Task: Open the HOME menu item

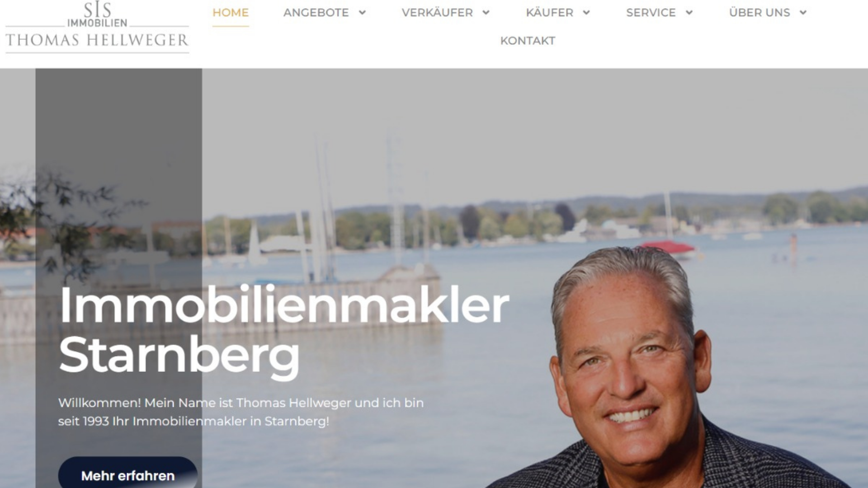Action: tap(231, 13)
